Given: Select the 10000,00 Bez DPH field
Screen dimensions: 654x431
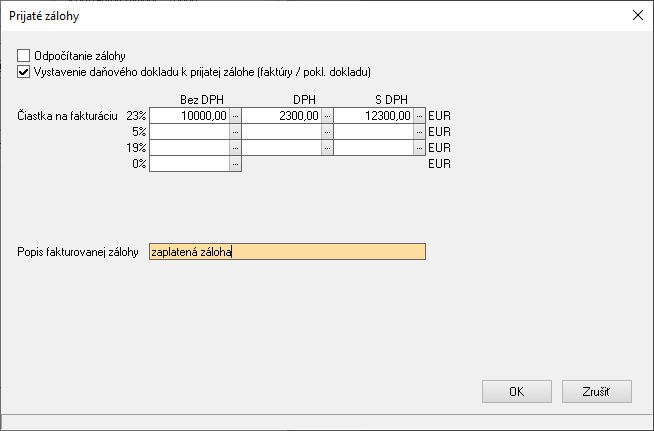Looking at the screenshot, I should point(189,116).
